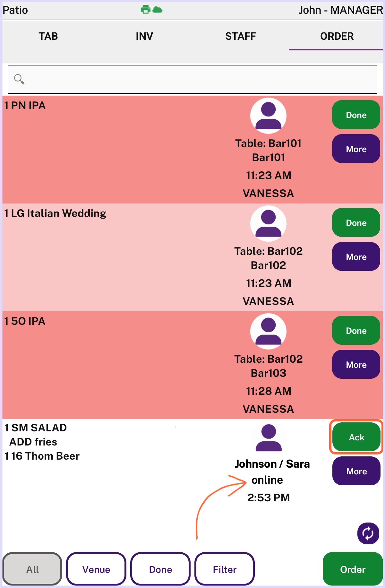Open avatar on LG Italian Wedding order
This screenshot has height=588, width=385.
[x=268, y=223]
